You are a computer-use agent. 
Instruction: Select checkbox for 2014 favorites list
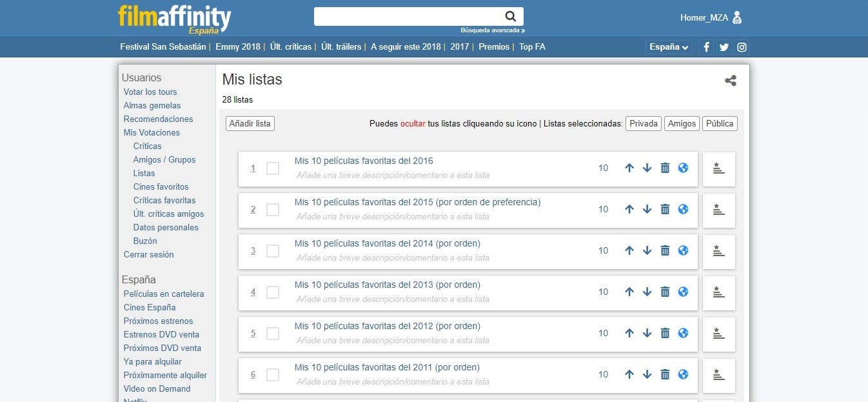point(273,251)
